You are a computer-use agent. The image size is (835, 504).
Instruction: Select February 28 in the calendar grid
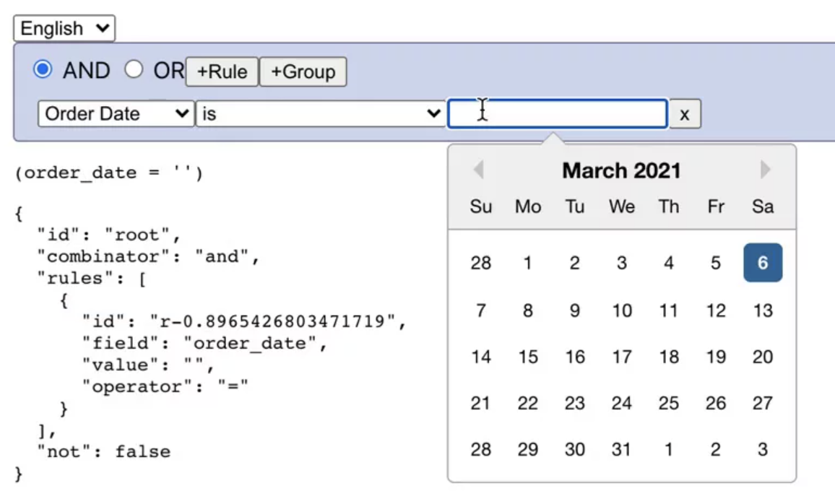[x=481, y=263]
